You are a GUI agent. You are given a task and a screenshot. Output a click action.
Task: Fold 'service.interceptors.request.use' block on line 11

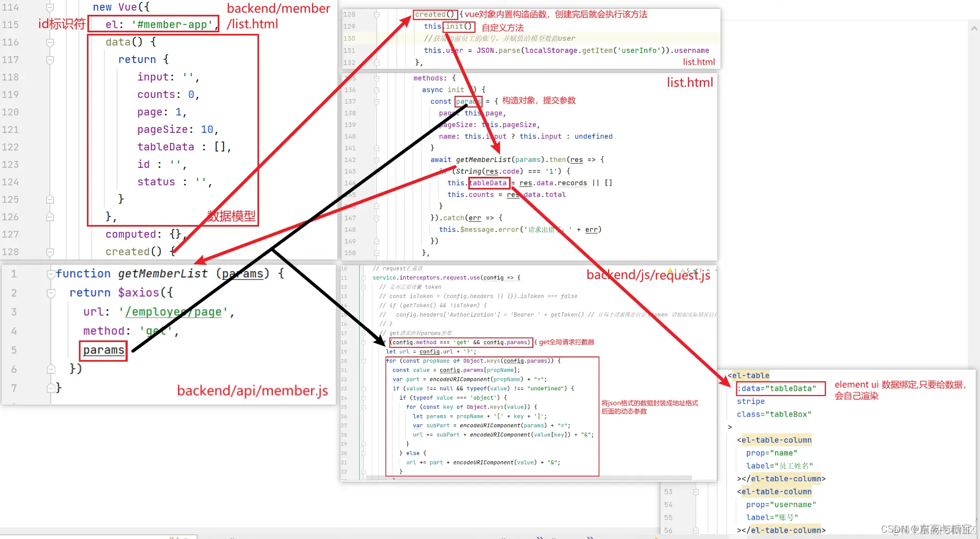[364, 278]
